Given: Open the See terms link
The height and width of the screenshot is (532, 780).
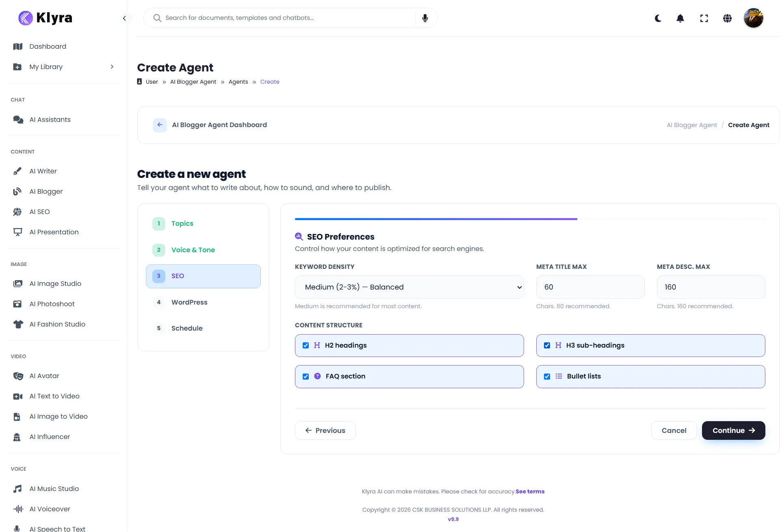Looking at the screenshot, I should 530,491.
